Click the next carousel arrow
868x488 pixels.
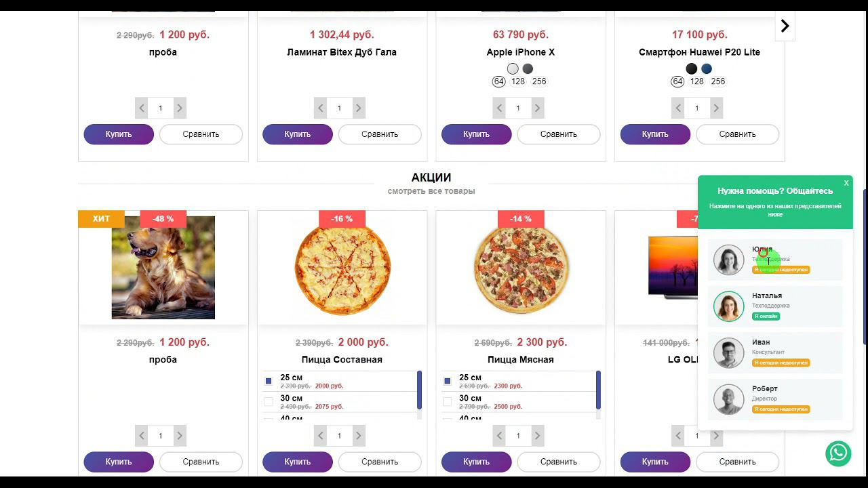pyautogui.click(x=785, y=26)
